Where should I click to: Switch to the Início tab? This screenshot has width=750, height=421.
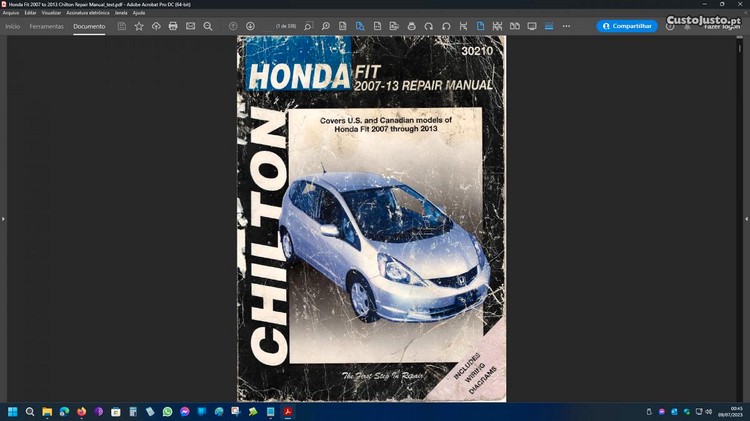pyautogui.click(x=13, y=26)
